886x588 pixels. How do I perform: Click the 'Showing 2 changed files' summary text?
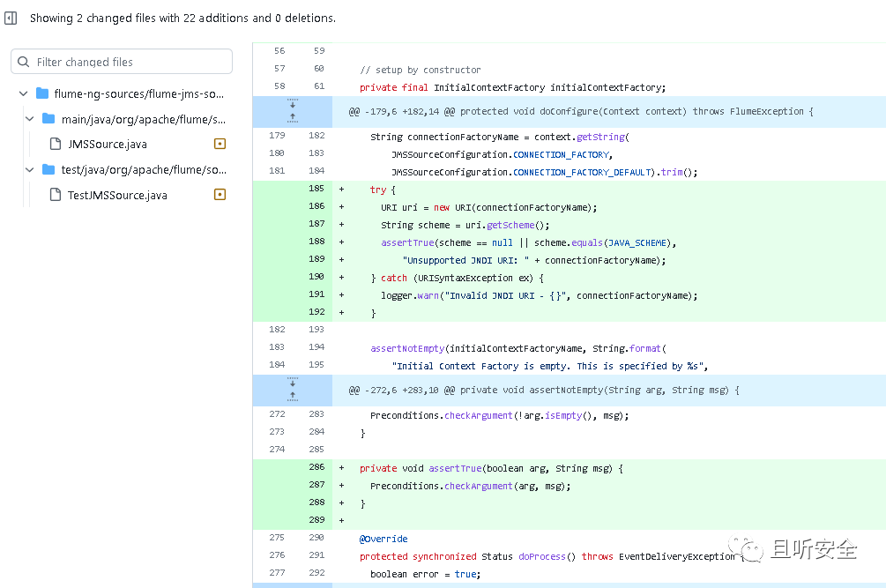pos(182,19)
